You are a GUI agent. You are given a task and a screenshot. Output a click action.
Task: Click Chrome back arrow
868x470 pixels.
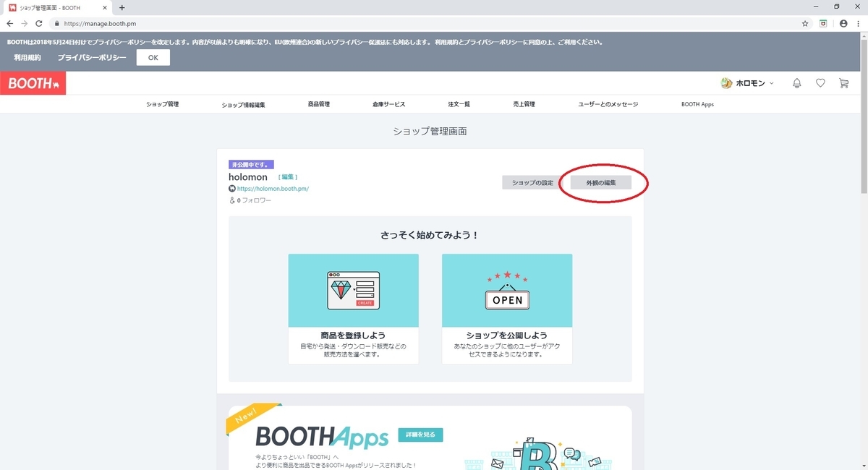pyautogui.click(x=10, y=23)
